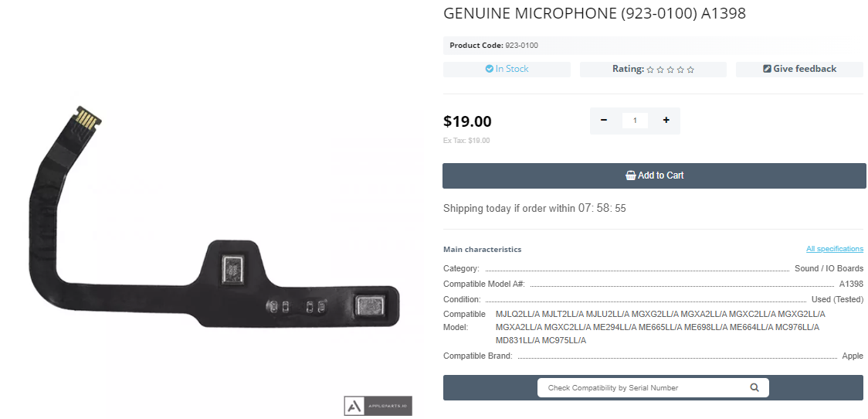Click the second rating star
Image resolution: width=868 pixels, height=419 pixels.
(x=660, y=70)
